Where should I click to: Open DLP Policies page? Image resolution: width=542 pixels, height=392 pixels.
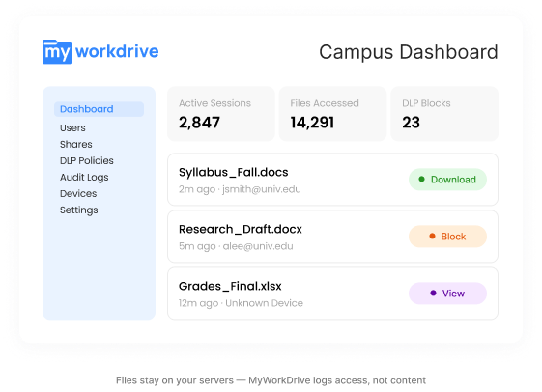pyautogui.click(x=87, y=160)
